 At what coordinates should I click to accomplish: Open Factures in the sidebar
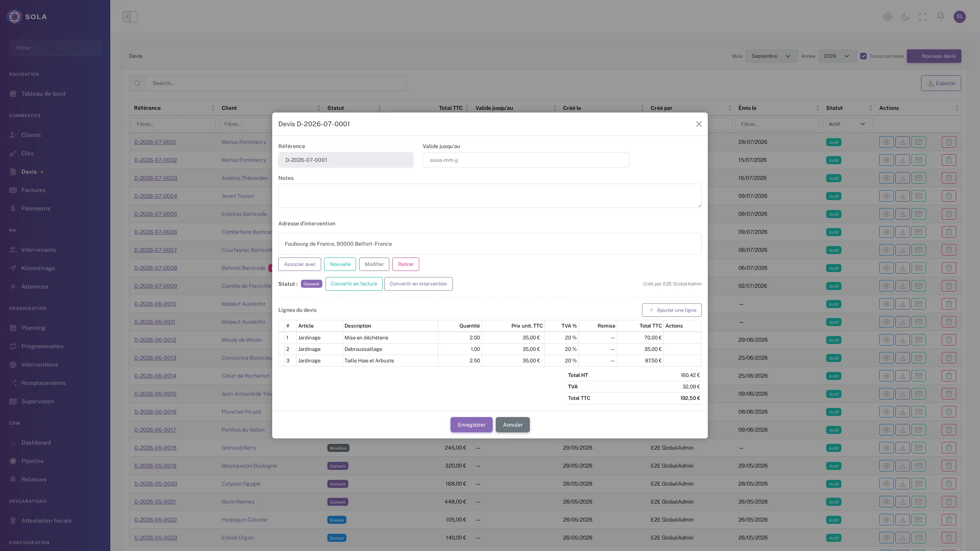tap(33, 190)
